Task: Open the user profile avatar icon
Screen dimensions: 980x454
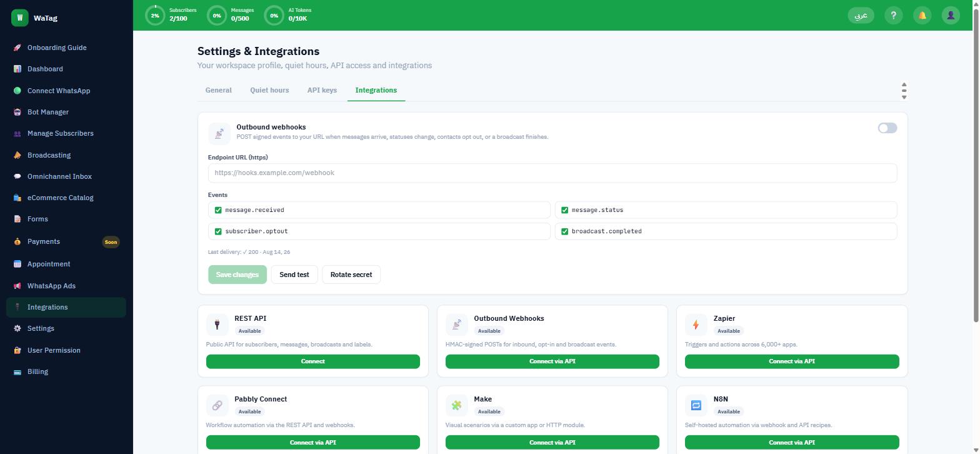Action: (951, 16)
